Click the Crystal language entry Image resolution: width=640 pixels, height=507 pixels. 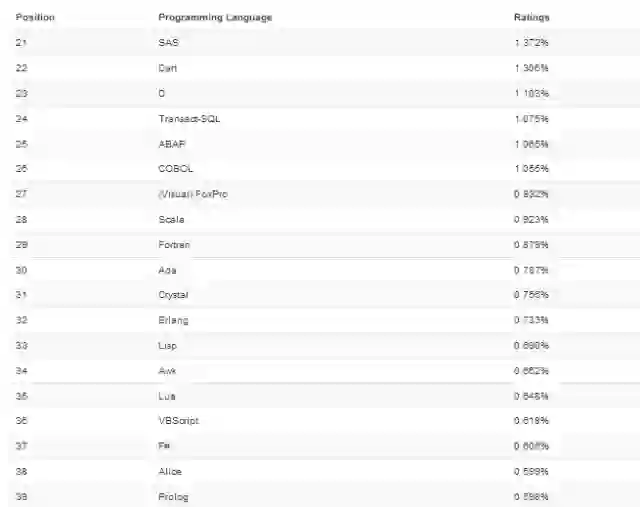coord(173,295)
